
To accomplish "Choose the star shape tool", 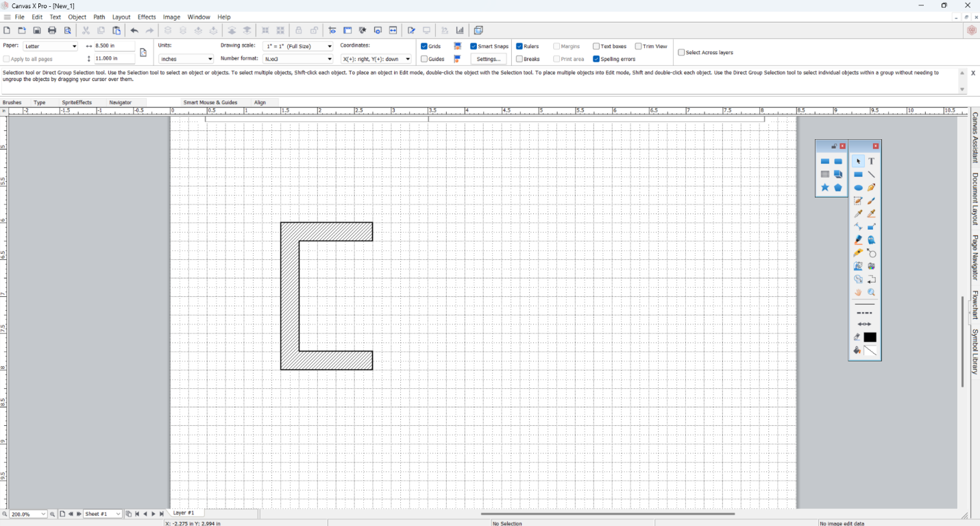I will 825,188.
